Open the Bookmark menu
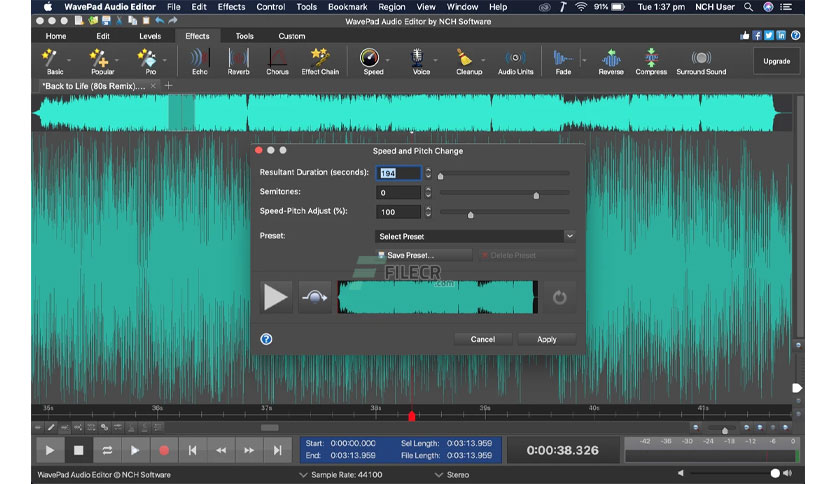Image resolution: width=836 pixels, height=484 pixels. pos(348,7)
